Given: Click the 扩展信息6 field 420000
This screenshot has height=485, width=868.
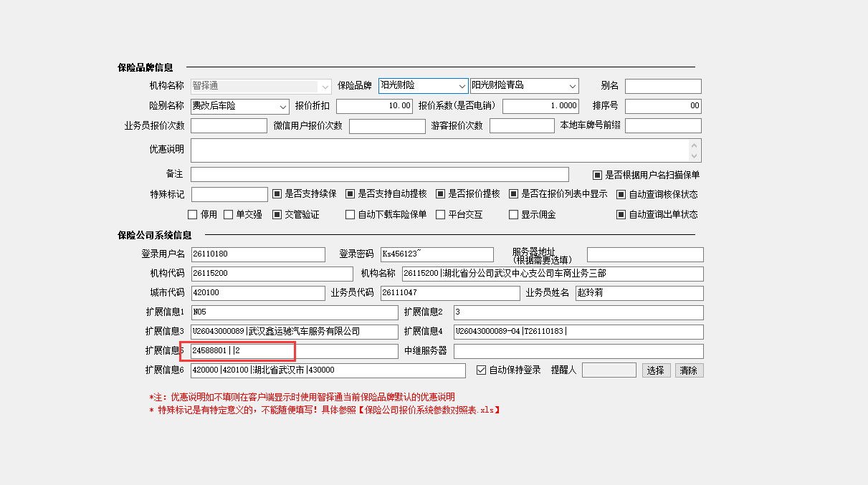Looking at the screenshot, I should click(328, 370).
